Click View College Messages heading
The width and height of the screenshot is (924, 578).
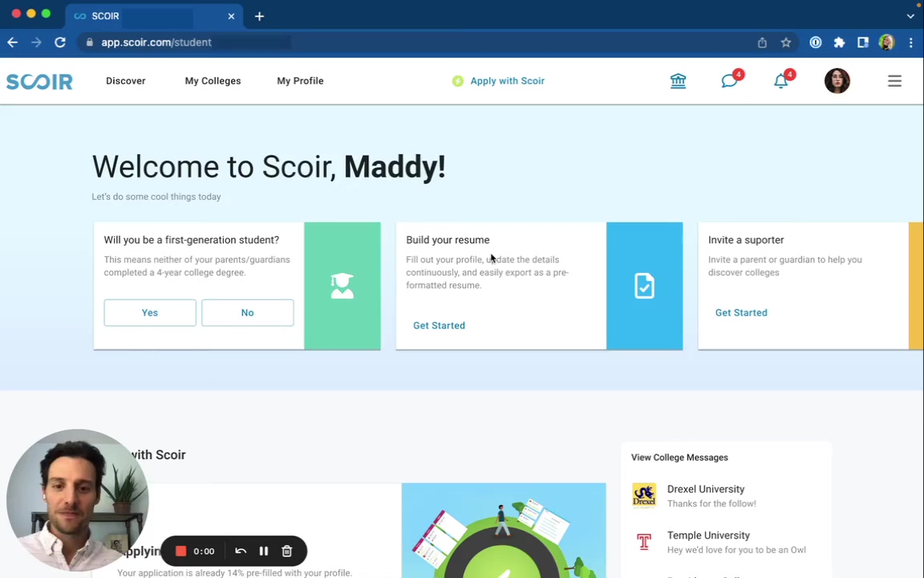click(x=679, y=458)
